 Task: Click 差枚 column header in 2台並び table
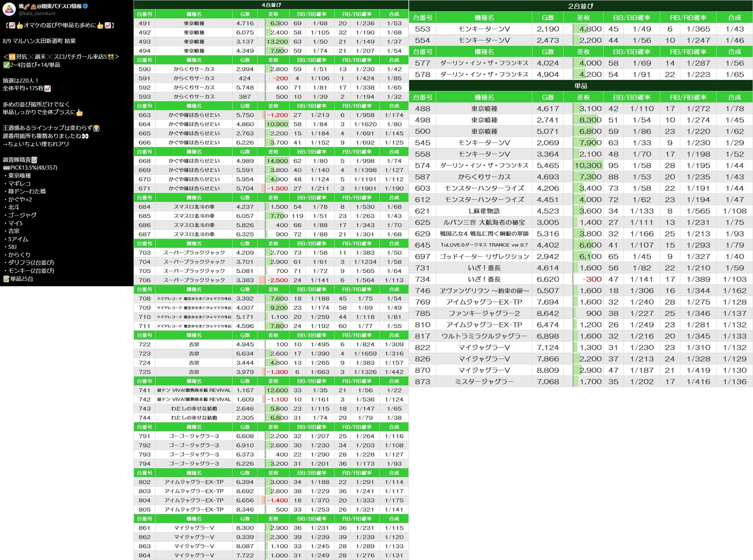[x=583, y=18]
